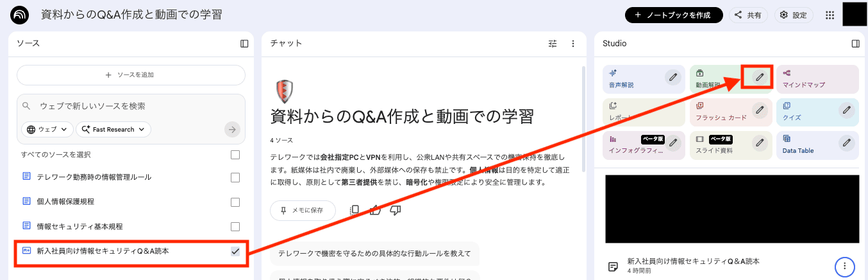Viewport: 868px width, 280px height.
Task: Open the 新入社員向け情報セキュリティQ&A読本 Studio note
Action: 694,261
